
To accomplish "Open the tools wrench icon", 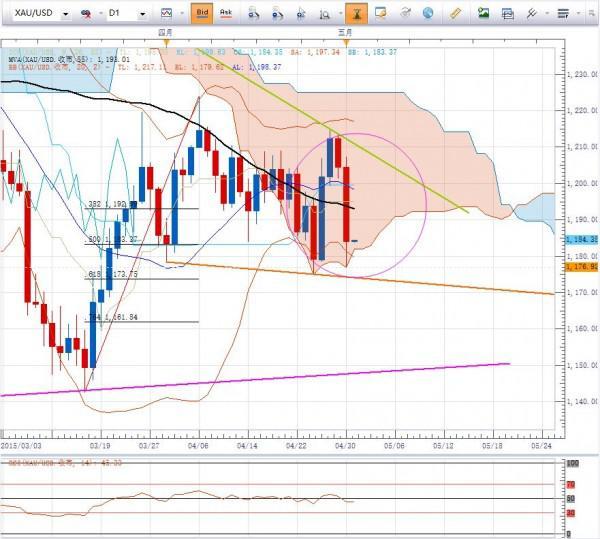I will click(x=532, y=13).
